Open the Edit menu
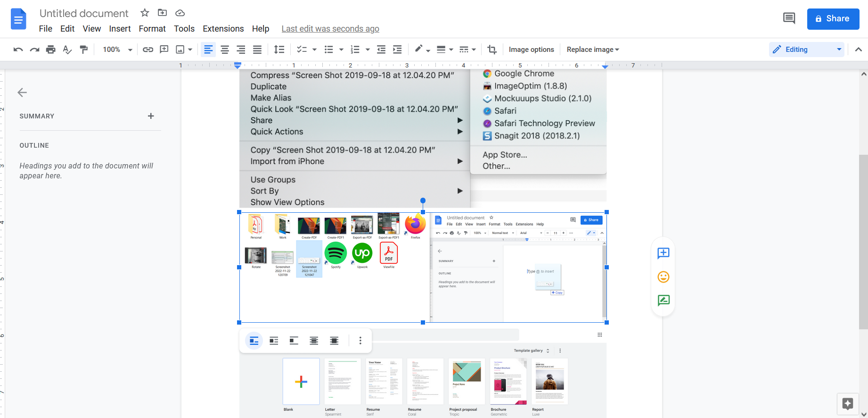 (67, 29)
